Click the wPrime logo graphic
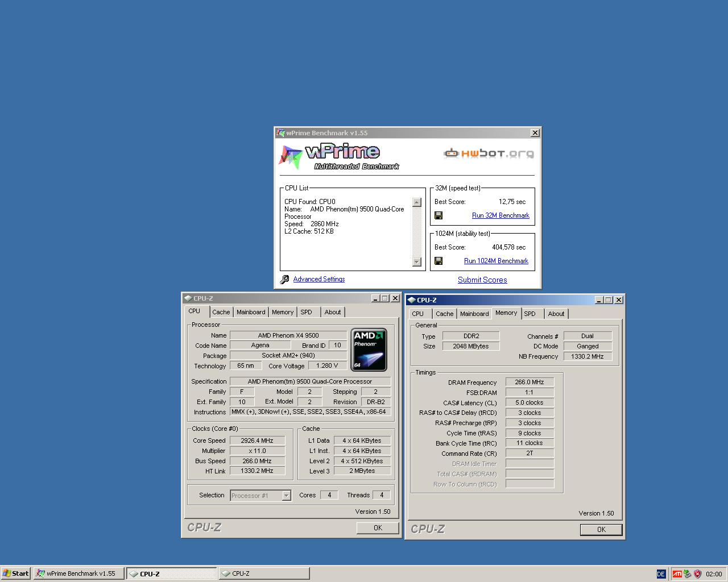 (339, 157)
